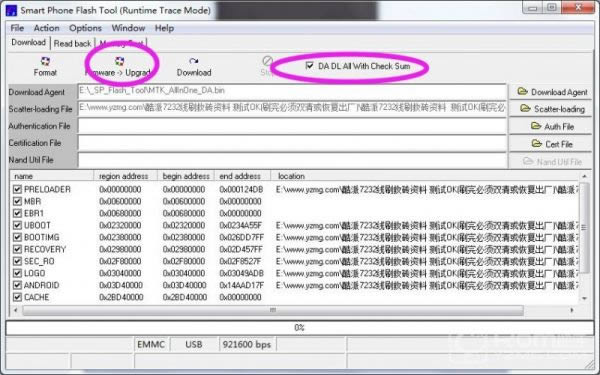Click the Nand Util File input field

292,160
